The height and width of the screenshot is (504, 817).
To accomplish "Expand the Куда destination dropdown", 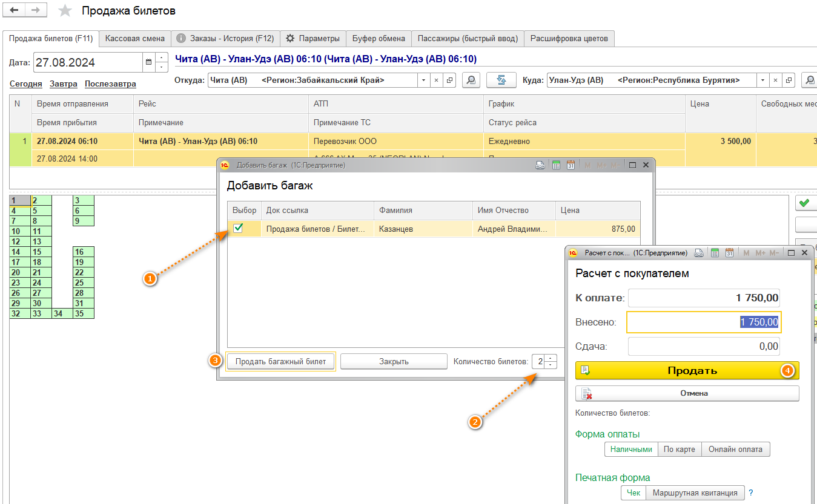I will 762,80.
